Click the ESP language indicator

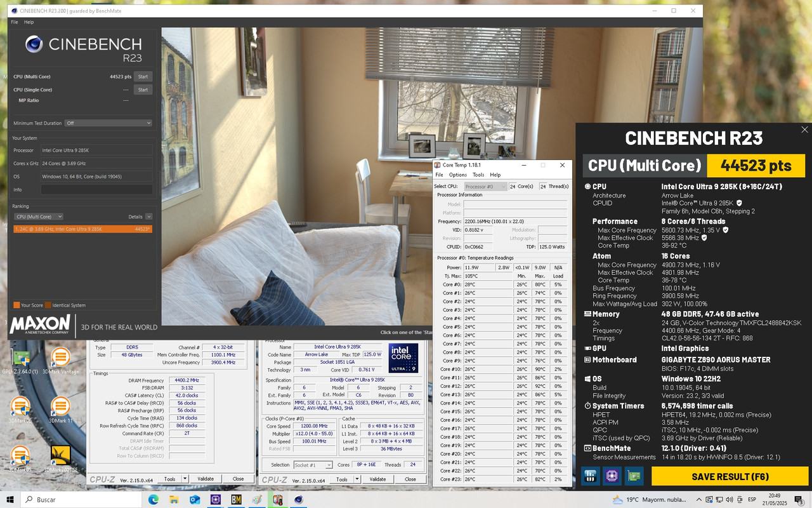752,500
